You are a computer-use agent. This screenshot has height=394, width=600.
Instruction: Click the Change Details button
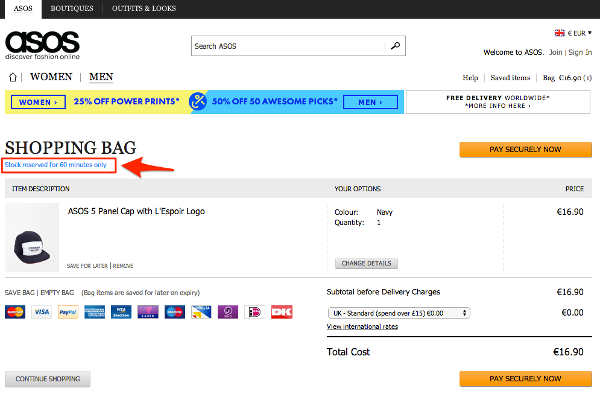(x=366, y=264)
